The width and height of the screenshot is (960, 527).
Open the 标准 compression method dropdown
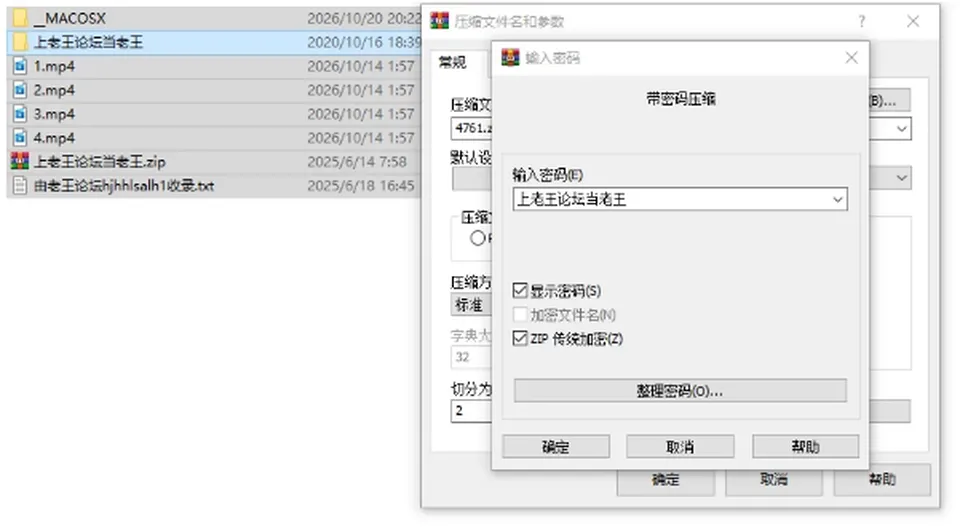(x=471, y=304)
